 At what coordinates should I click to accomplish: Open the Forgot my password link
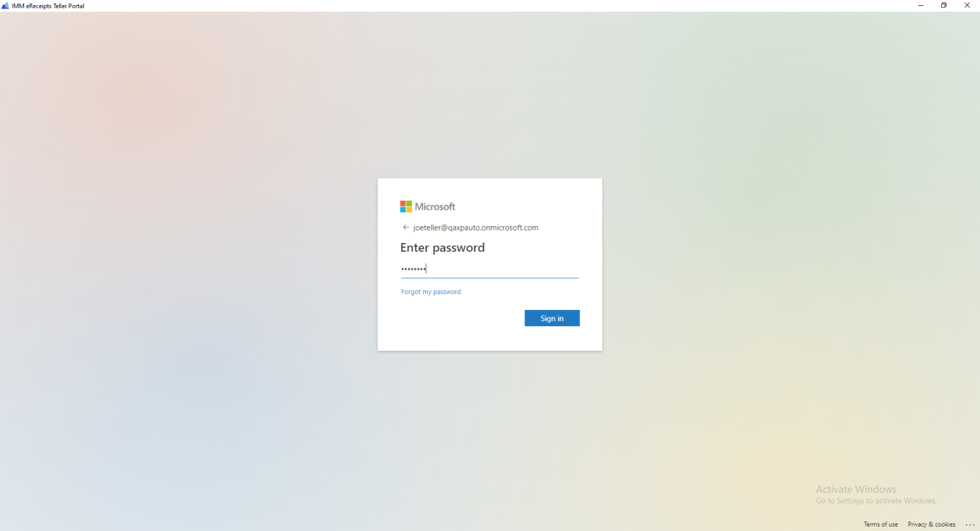pos(431,292)
